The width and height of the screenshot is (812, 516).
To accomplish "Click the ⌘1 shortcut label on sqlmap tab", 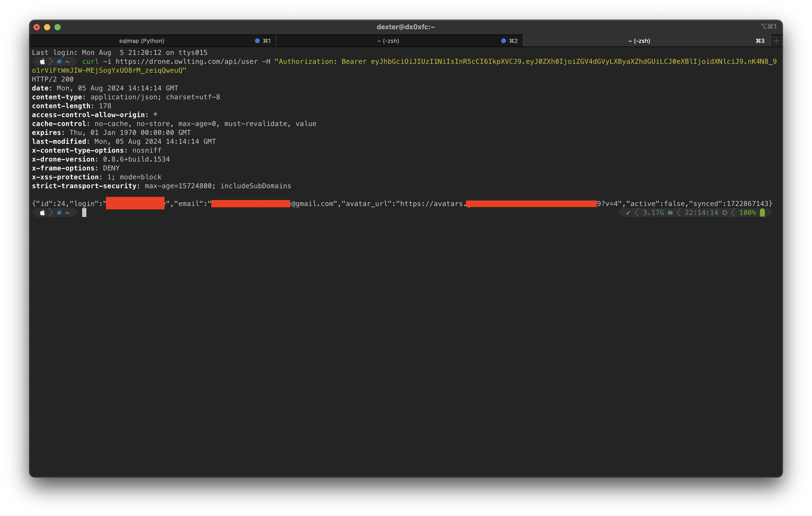I will [x=267, y=41].
